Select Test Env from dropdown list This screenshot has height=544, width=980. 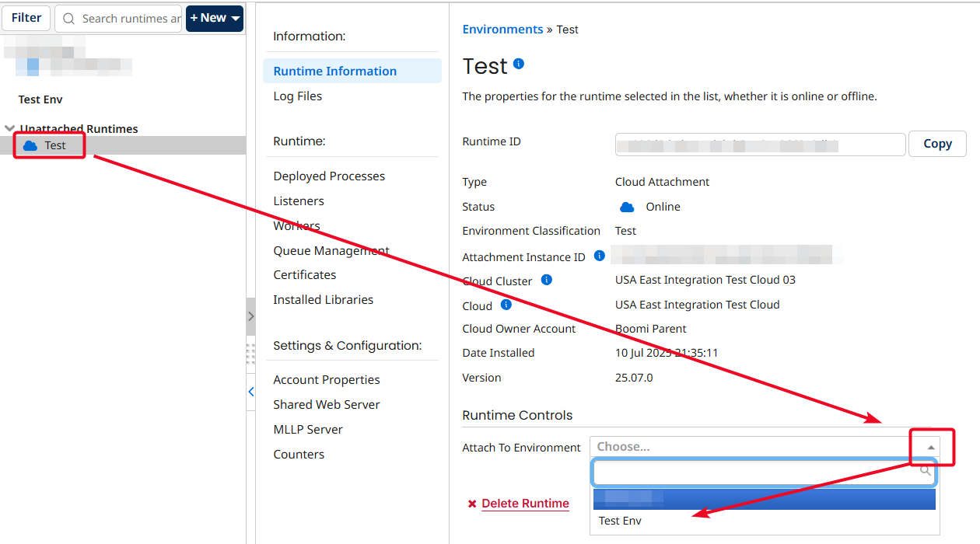[621, 521]
